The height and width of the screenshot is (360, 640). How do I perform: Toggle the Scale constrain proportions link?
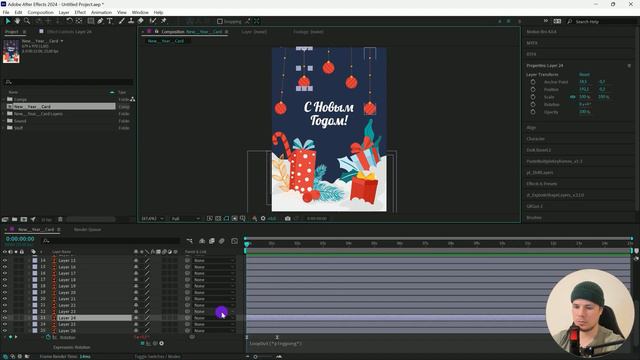coord(572,97)
